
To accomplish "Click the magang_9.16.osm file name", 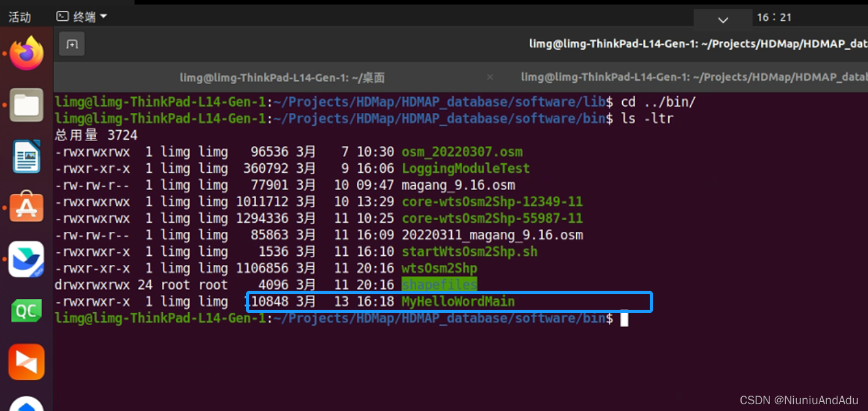I will (458, 185).
